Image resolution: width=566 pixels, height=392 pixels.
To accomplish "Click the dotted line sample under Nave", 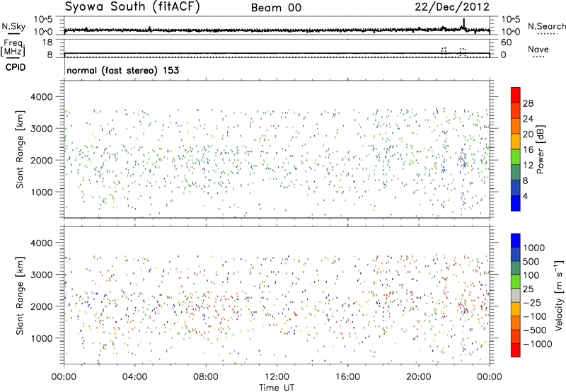I will [x=539, y=57].
